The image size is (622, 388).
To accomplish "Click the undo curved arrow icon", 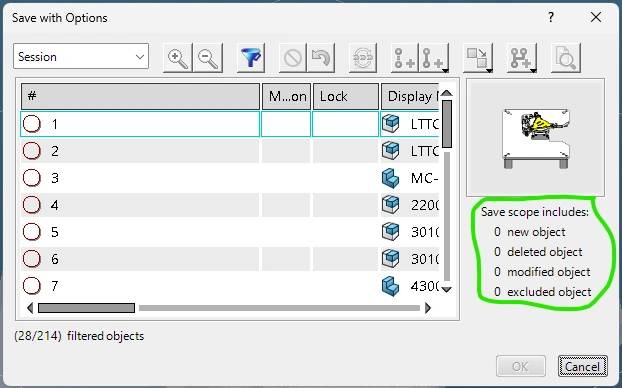I will tap(321, 58).
